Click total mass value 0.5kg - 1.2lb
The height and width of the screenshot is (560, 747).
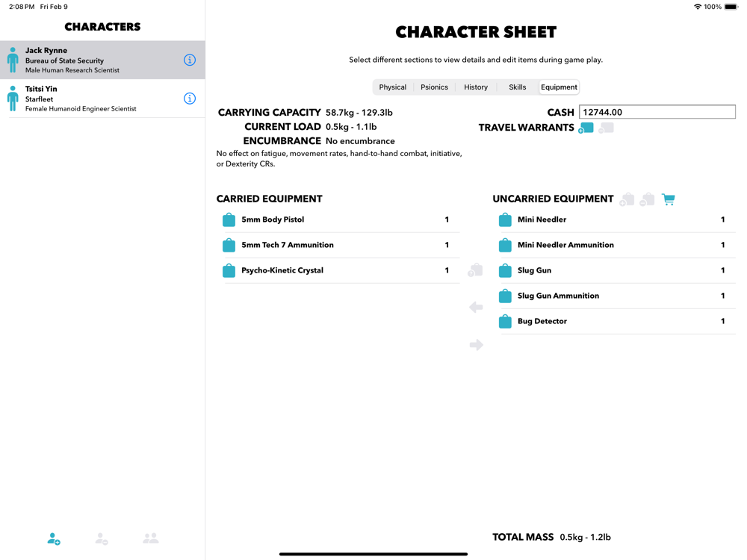pos(585,537)
